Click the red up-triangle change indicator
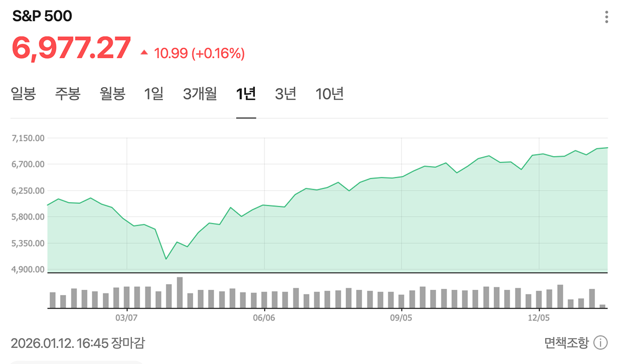 (144, 52)
